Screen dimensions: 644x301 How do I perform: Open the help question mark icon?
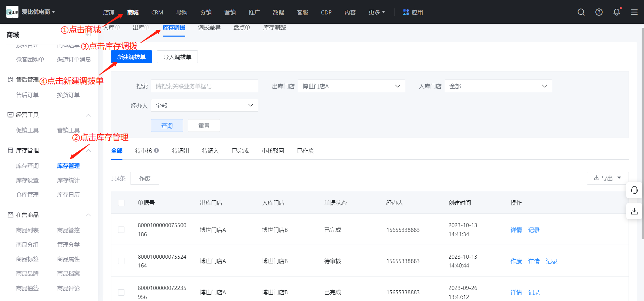[x=599, y=12]
